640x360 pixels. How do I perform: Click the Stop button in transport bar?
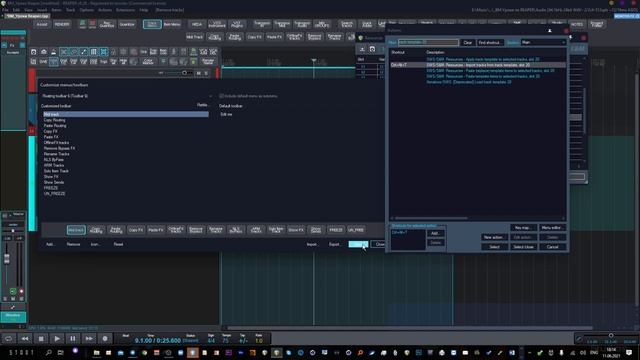[x=41, y=338]
